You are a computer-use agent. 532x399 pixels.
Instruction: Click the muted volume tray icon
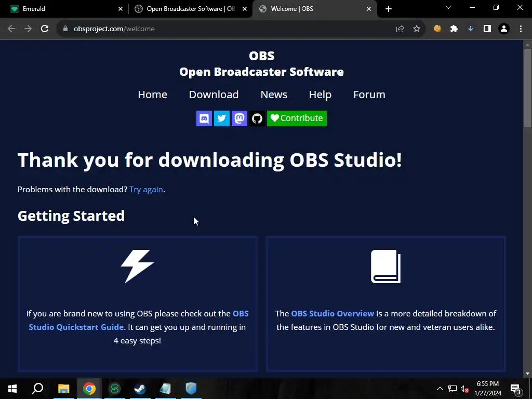tap(464, 389)
